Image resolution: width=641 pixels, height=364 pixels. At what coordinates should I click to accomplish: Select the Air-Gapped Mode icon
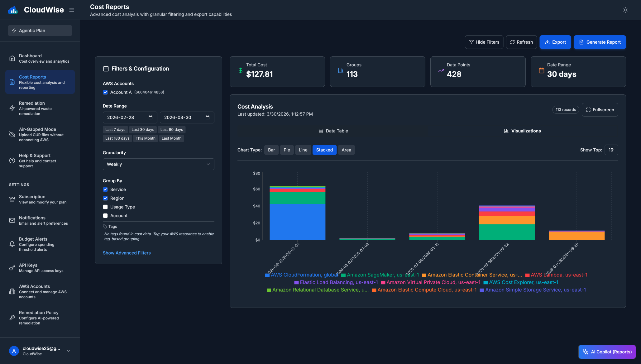click(x=12, y=134)
